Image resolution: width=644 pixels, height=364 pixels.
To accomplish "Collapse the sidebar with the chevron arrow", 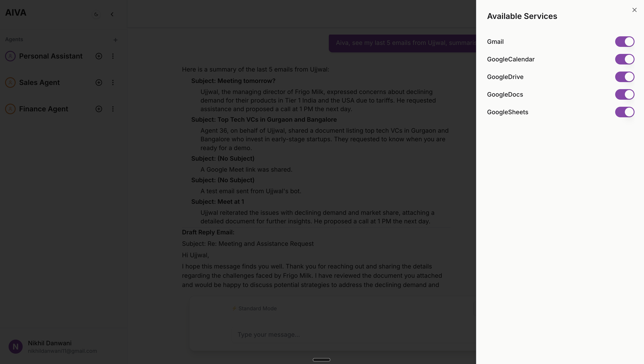I will [x=112, y=14].
